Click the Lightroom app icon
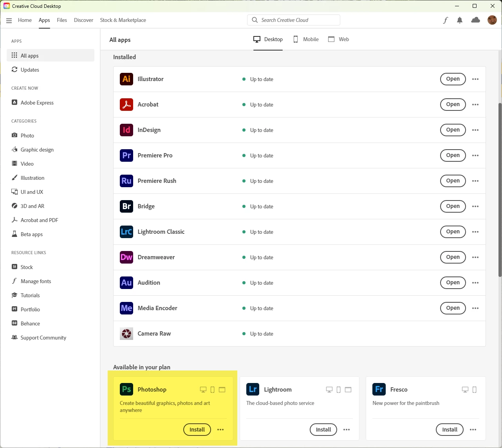This screenshot has width=502, height=448. pos(253,389)
